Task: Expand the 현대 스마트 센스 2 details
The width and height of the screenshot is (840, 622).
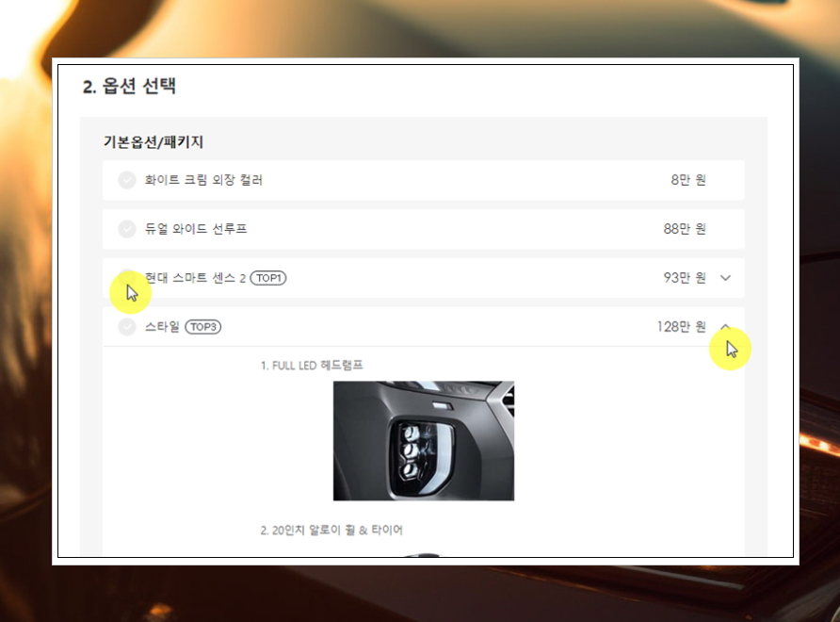Action: coord(725,278)
